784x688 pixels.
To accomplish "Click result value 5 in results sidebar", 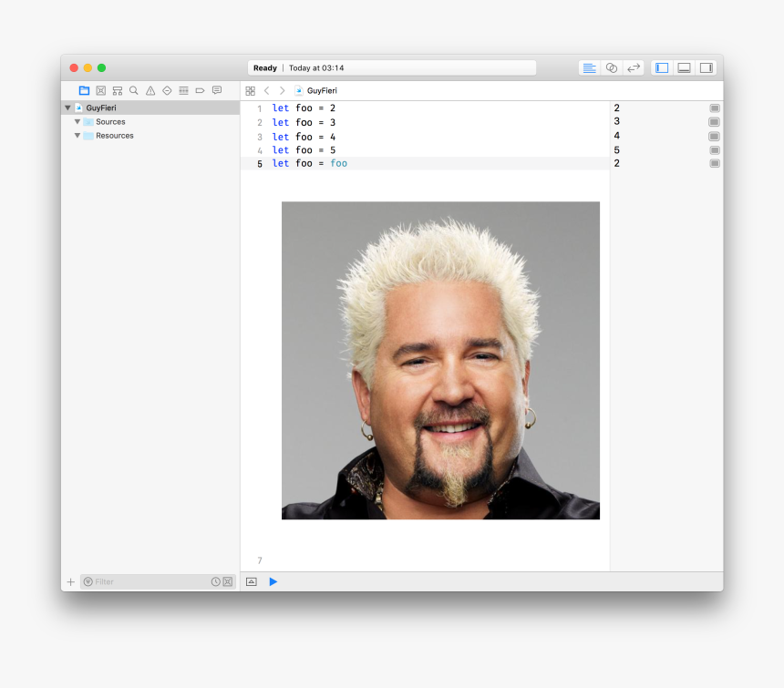I will 617,150.
